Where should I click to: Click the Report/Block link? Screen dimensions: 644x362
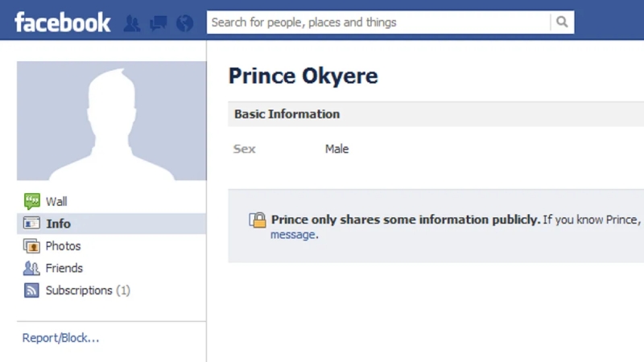click(61, 338)
